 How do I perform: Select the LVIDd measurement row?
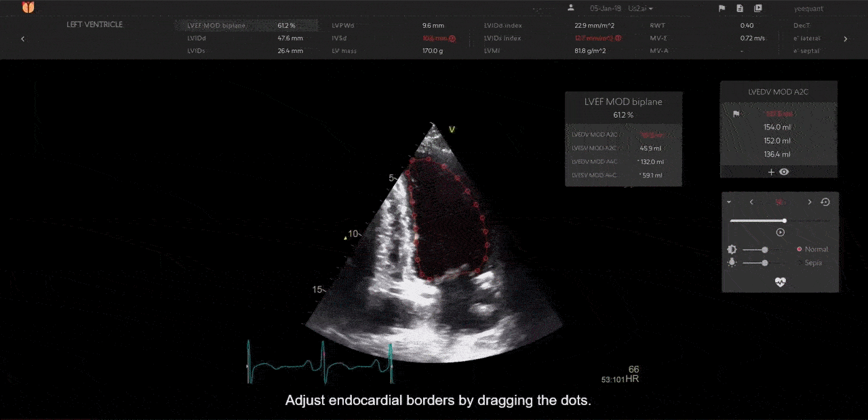245,39
